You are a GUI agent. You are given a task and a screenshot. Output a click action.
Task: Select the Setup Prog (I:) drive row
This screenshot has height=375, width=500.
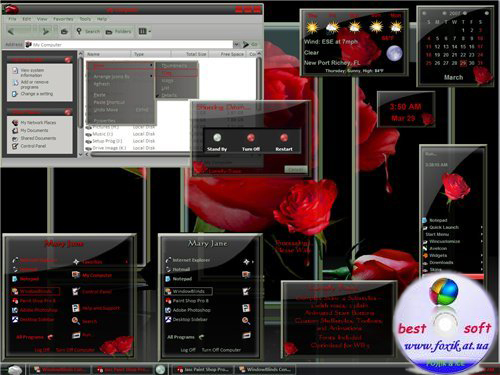point(120,141)
